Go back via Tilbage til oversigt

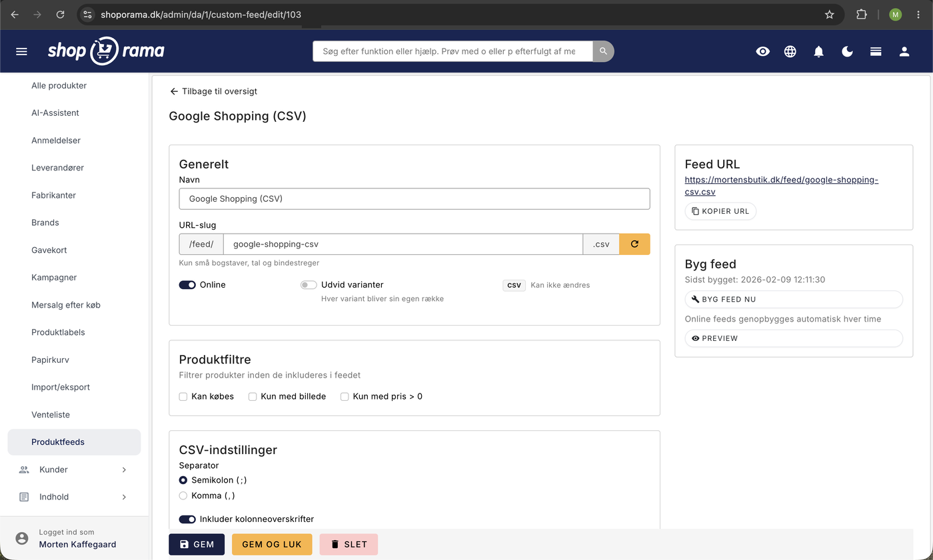213,91
